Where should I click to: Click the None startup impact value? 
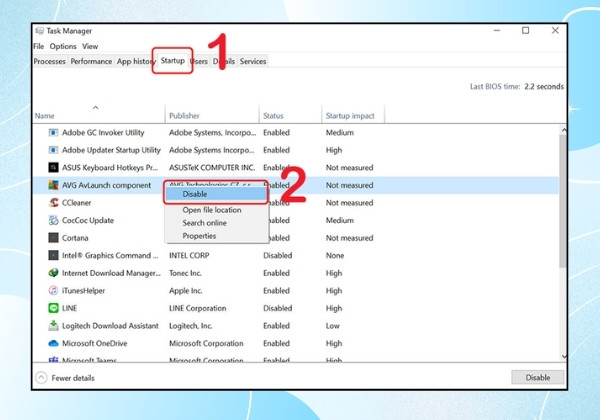click(335, 256)
